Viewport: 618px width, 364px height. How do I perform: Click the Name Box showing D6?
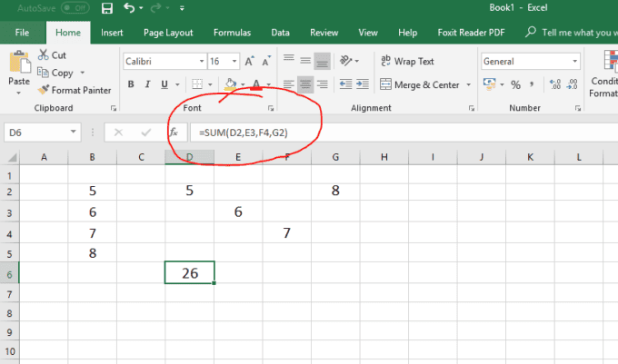(43, 133)
